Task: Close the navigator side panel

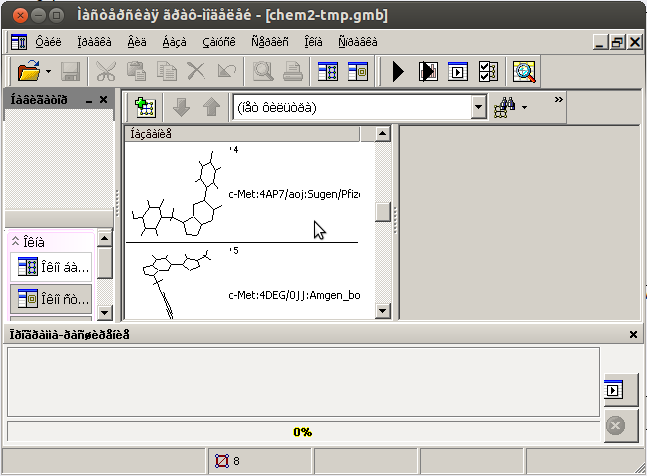Action: (x=103, y=100)
